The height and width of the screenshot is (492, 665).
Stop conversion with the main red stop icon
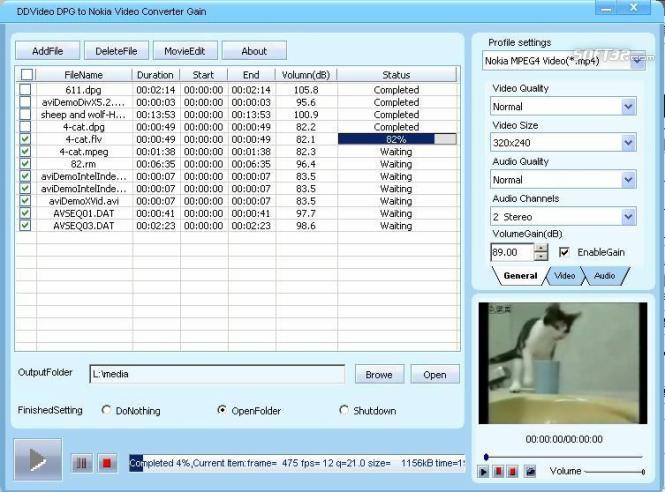[107, 463]
